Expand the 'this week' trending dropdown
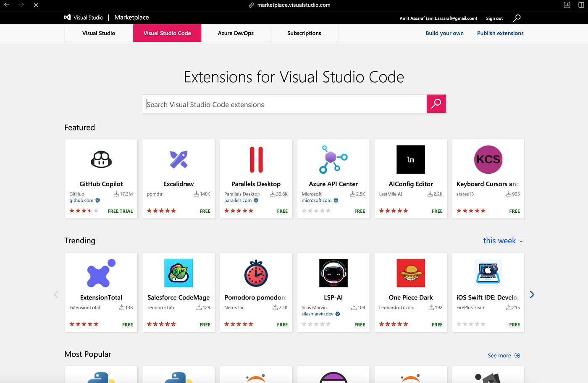The image size is (588, 383). 503,241
